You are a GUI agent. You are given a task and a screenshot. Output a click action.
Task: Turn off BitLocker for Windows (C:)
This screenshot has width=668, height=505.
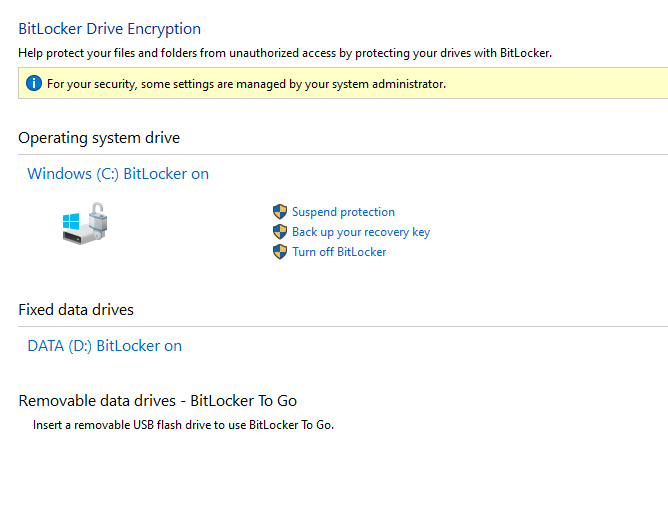point(339,252)
